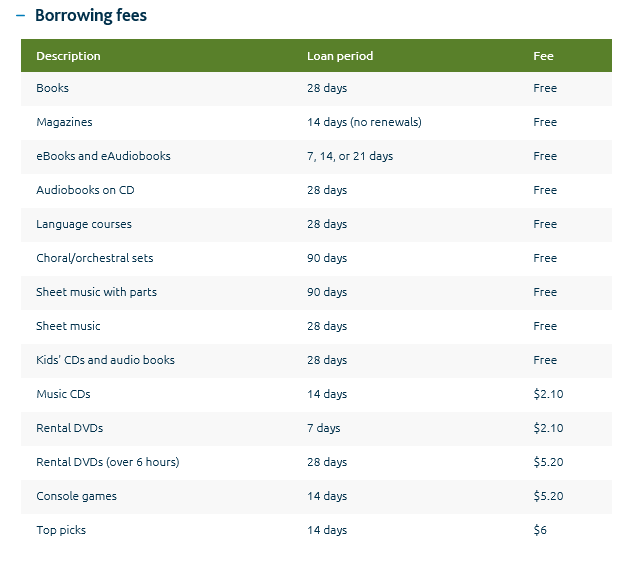Click the Description column header
The width and height of the screenshot is (623, 562).
point(68,56)
